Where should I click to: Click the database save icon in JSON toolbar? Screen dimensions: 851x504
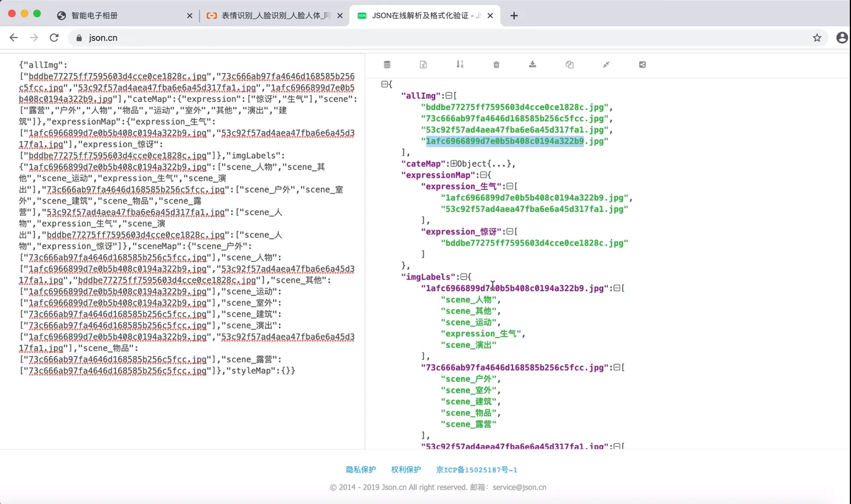[387, 64]
